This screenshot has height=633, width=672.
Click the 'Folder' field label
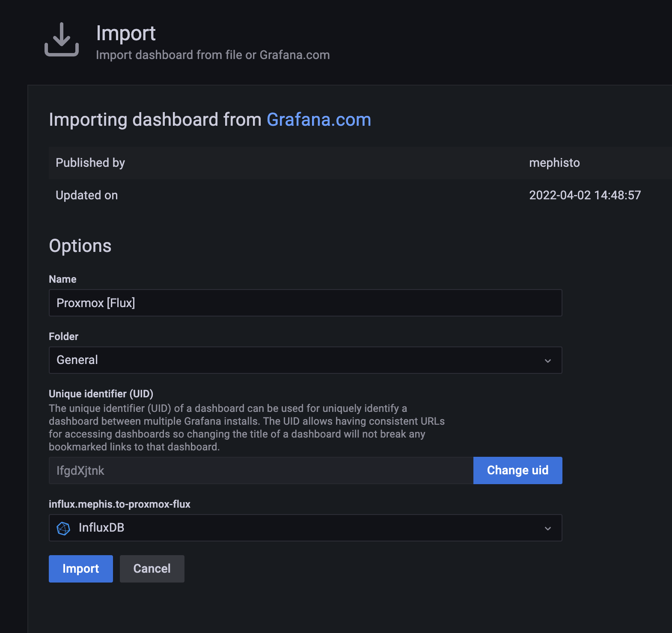click(x=63, y=336)
